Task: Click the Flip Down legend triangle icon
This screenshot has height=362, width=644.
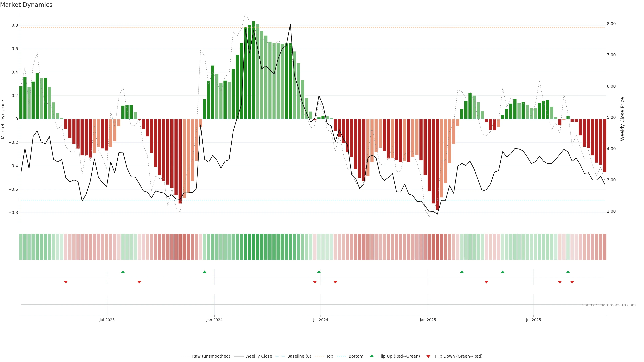Action: [x=428, y=356]
